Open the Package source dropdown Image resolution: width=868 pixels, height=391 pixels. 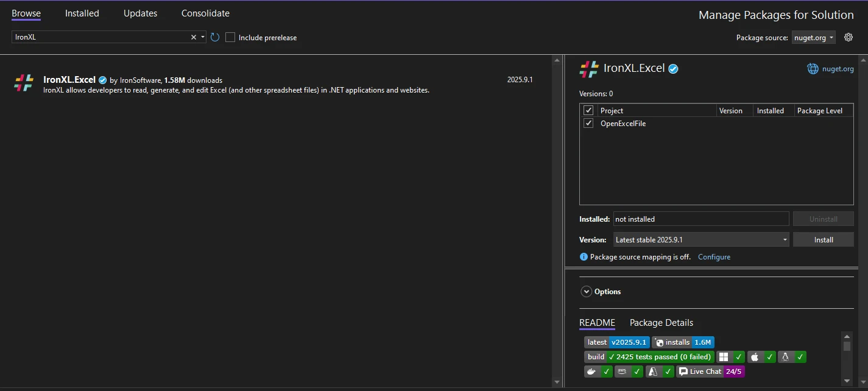(x=813, y=37)
